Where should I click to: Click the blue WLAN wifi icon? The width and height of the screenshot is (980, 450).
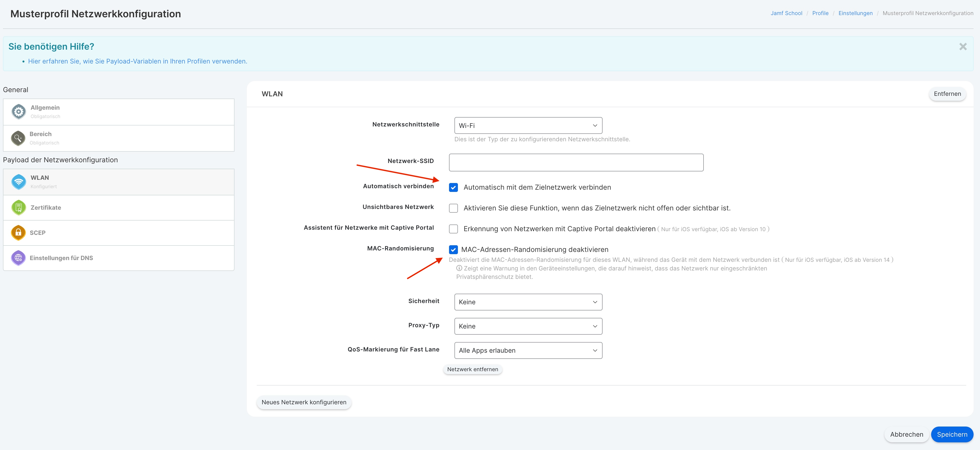pyautogui.click(x=18, y=182)
